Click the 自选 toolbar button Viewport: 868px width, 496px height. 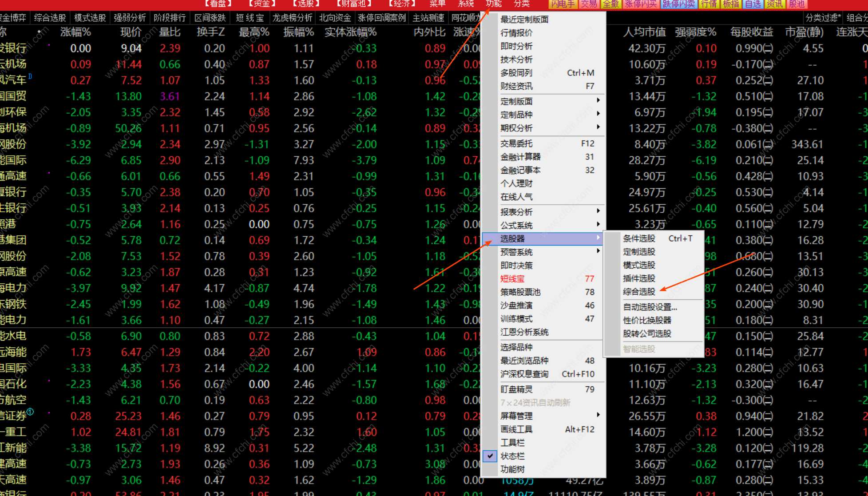(x=753, y=4)
